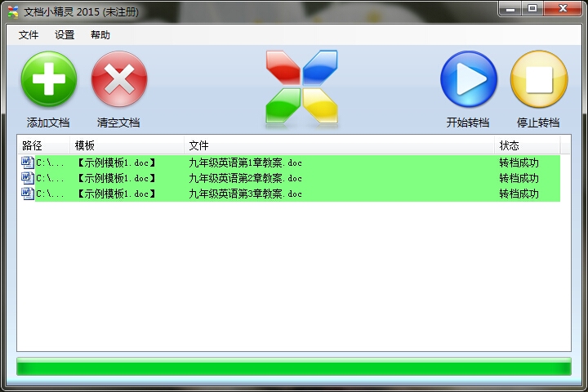
Task: Click the 开始转档 label text
Action: tap(468, 122)
